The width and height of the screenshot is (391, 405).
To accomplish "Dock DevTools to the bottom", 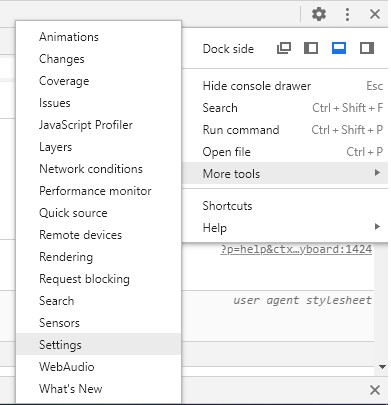I will (339, 48).
